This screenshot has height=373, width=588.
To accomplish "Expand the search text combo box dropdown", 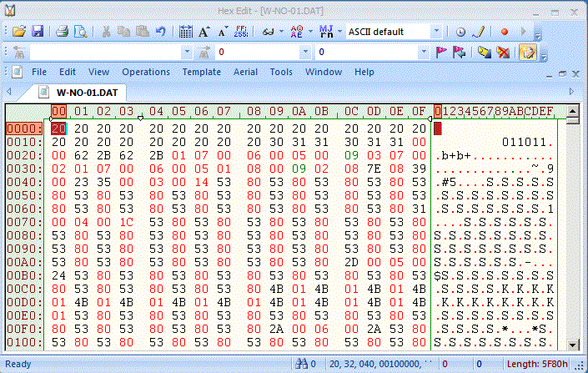I will (185, 53).
